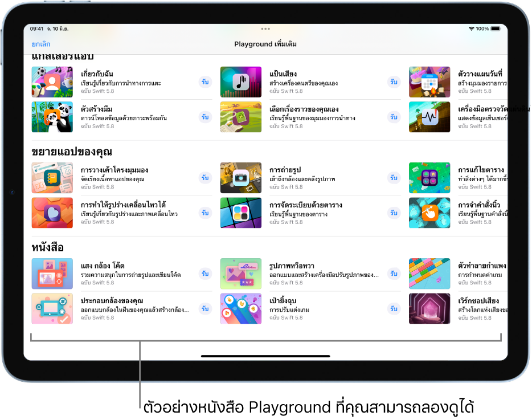Get เลือกเรื่องราวของคุณเอง with รับ button
Screen dimensions: 532x420
click(x=394, y=117)
